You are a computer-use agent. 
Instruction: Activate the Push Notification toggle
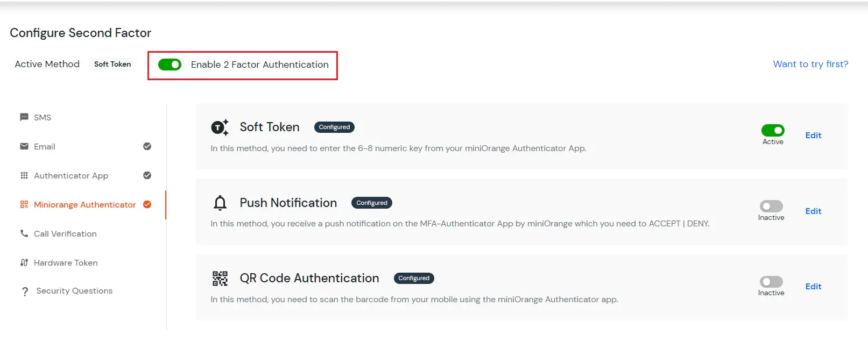(x=771, y=207)
